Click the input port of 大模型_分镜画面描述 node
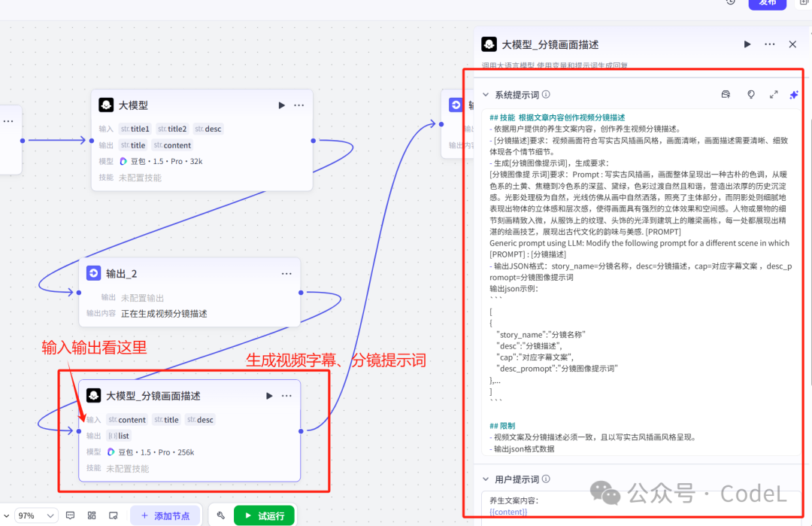The image size is (812, 526). tap(79, 431)
